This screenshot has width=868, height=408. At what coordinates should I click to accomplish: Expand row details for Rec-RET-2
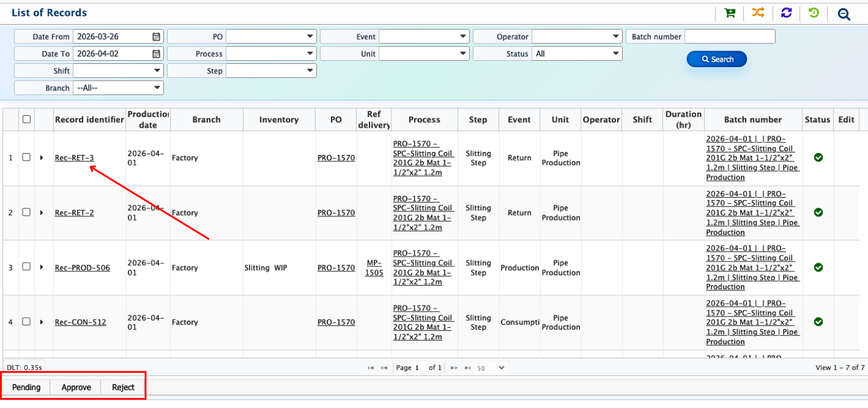[x=42, y=213]
